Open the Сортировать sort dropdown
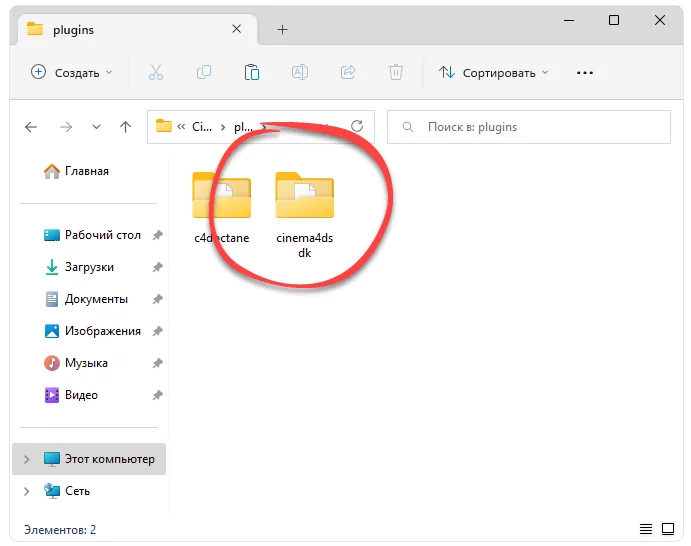The height and width of the screenshot is (546, 691). pyautogui.click(x=493, y=72)
